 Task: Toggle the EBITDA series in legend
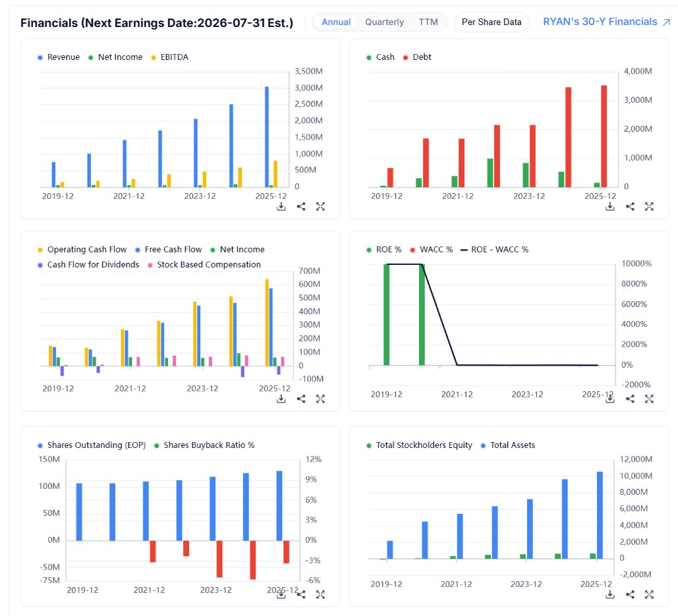pyautogui.click(x=169, y=57)
